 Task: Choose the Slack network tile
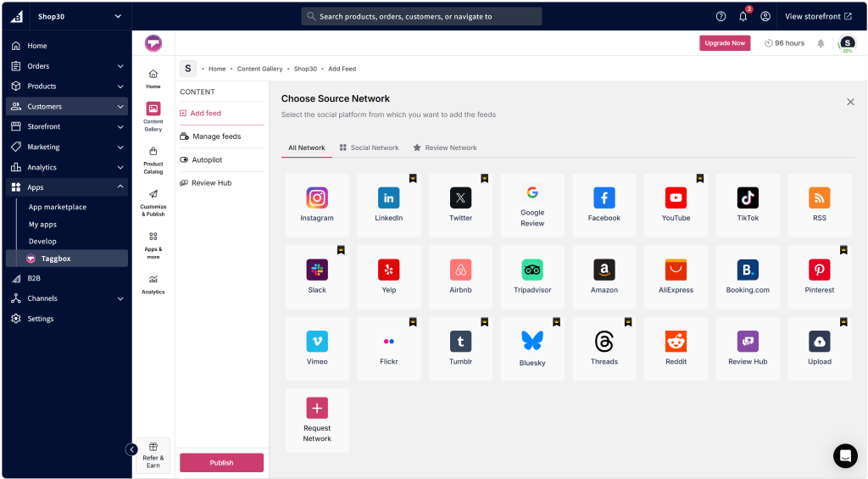point(317,277)
